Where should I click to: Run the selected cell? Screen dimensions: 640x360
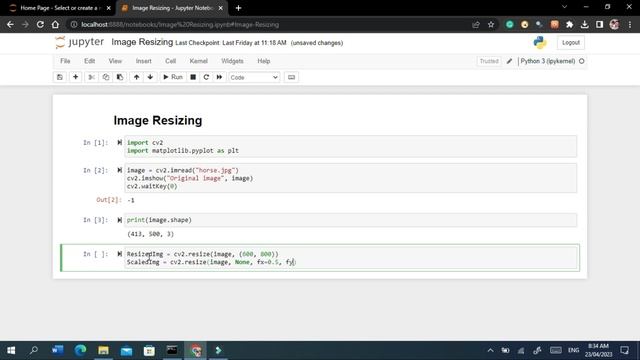(x=173, y=77)
